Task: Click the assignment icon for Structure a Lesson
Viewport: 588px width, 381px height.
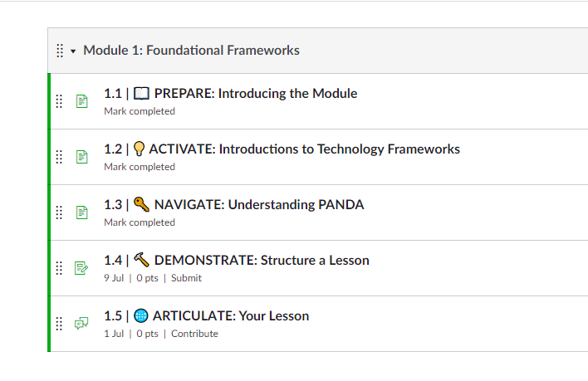Action: pyautogui.click(x=81, y=268)
